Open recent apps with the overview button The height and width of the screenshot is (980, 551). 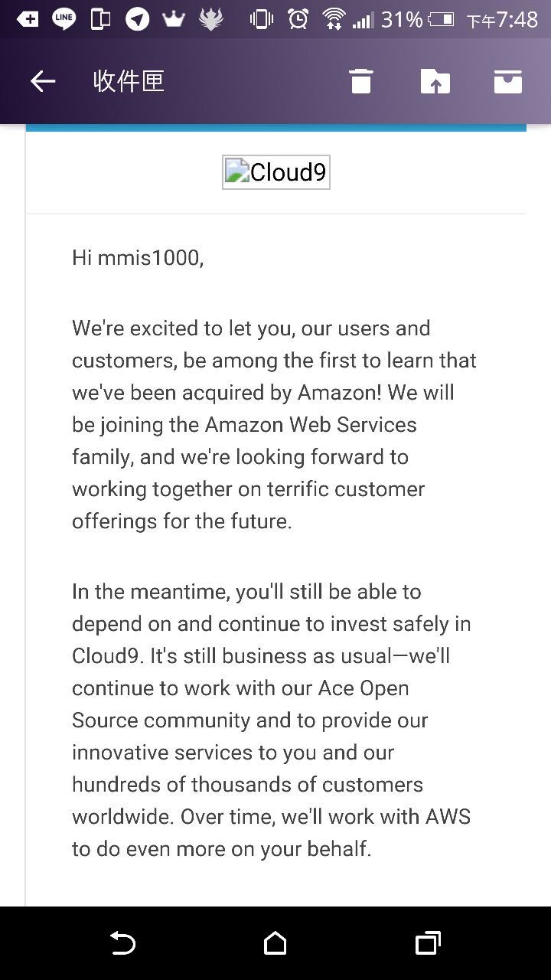tap(428, 943)
